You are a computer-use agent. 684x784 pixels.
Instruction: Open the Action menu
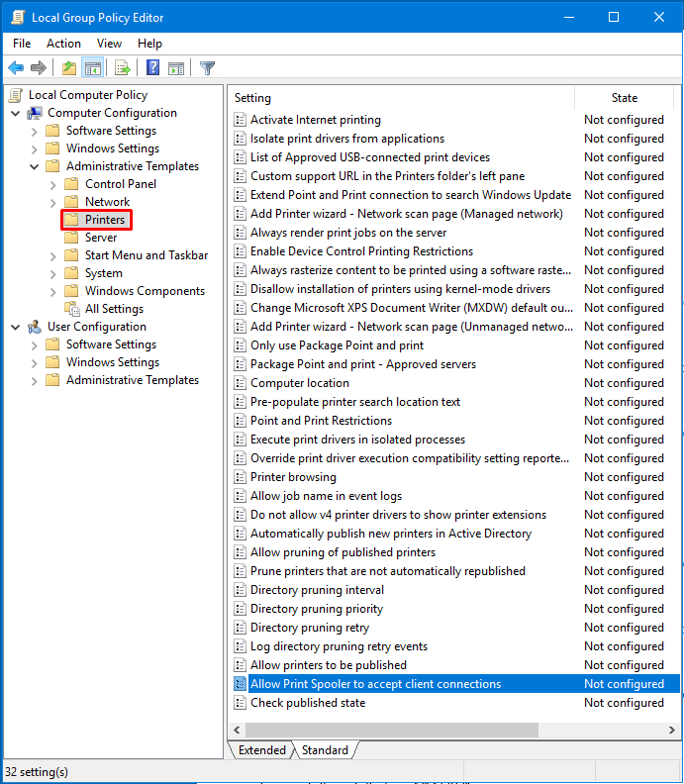(x=63, y=44)
